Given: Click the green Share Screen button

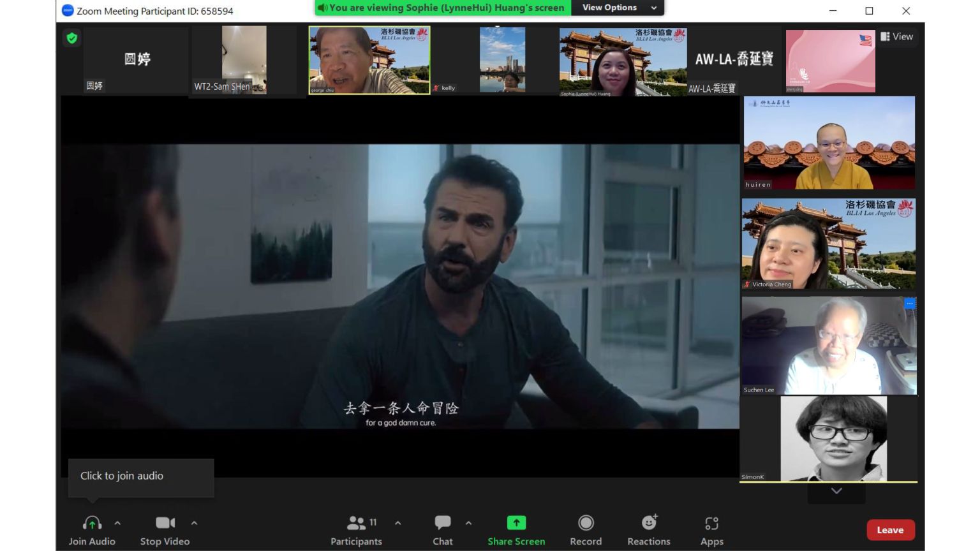Looking at the screenshot, I should tap(516, 531).
